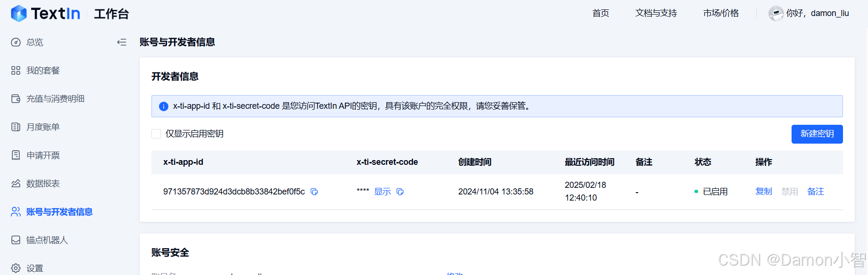Click the 锚点机器人 robot icon

click(x=16, y=240)
